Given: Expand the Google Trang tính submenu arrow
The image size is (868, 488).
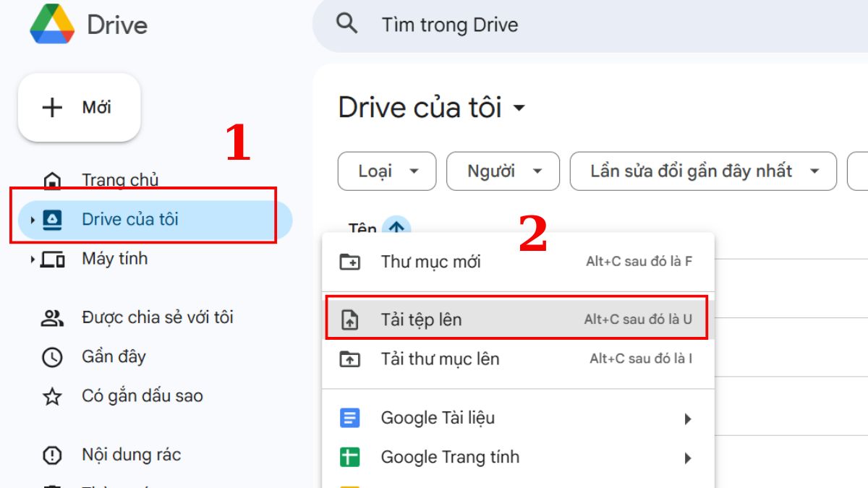Looking at the screenshot, I should [x=688, y=458].
